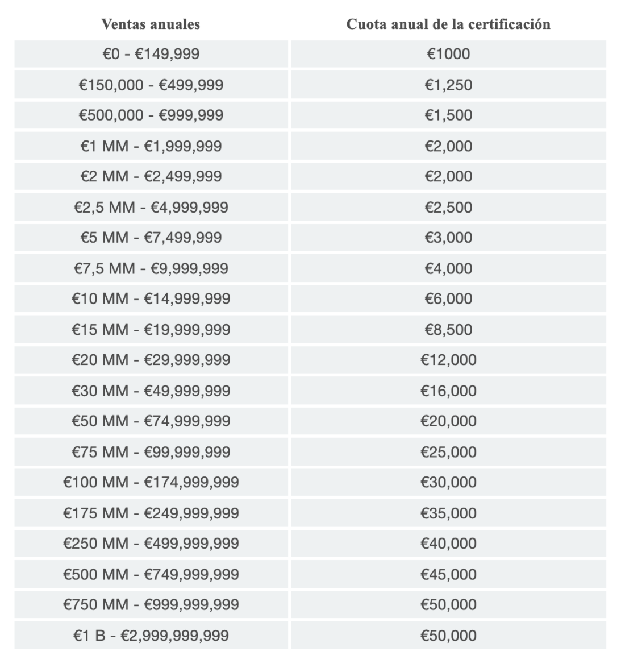Click the €15 MM - €19,999,999 range

point(151,330)
